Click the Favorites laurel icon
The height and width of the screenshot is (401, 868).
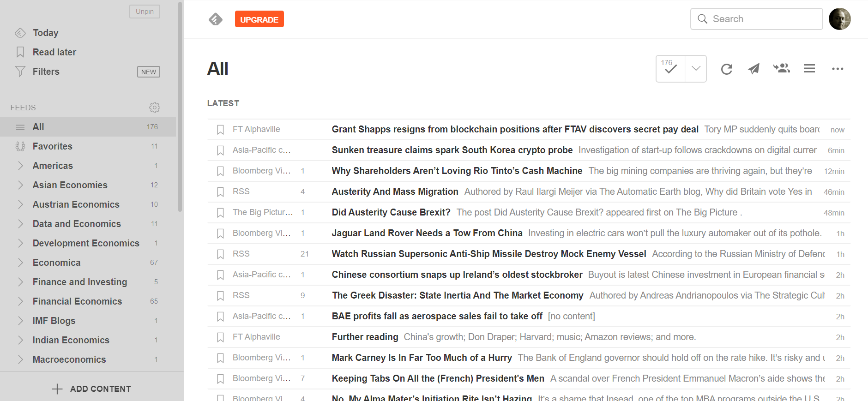(x=20, y=146)
